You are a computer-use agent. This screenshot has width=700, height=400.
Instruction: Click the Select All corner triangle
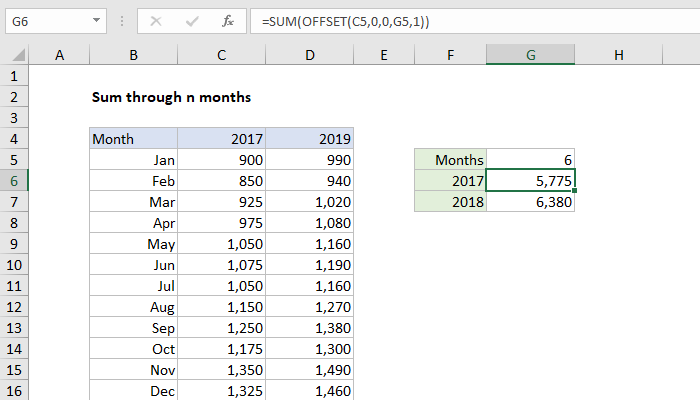[x=15, y=57]
